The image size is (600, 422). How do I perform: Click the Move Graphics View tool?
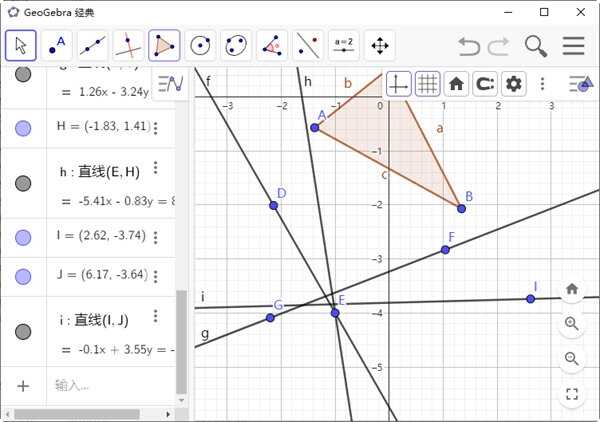point(380,46)
